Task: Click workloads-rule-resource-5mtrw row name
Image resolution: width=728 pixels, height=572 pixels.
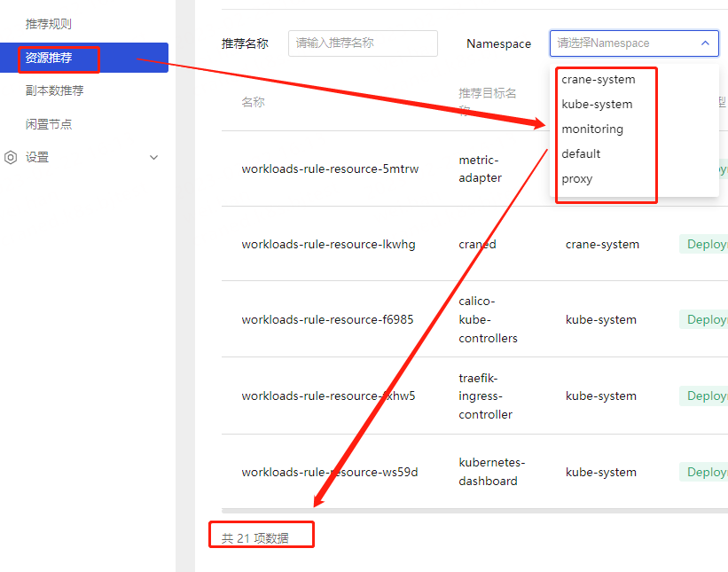Action: (330, 169)
